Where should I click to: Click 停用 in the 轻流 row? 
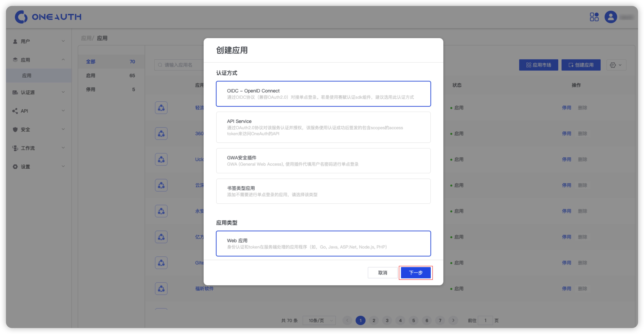567,108
